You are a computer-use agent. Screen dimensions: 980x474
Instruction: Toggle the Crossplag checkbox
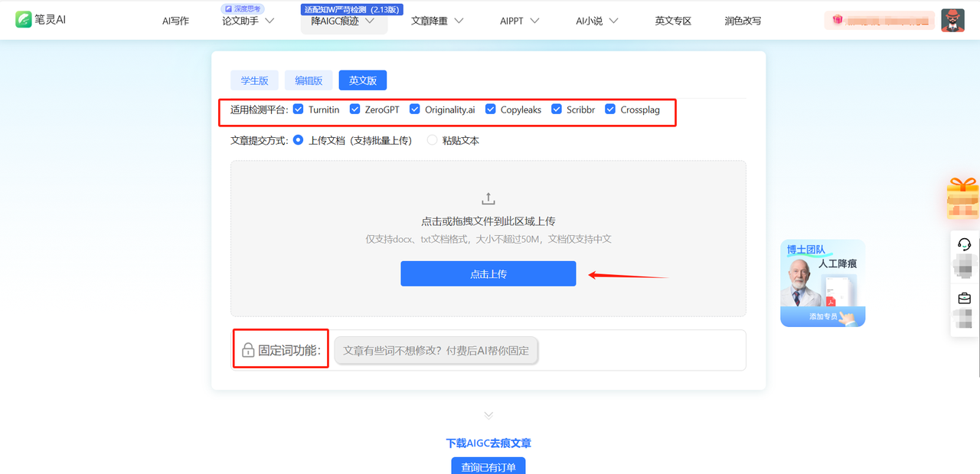click(x=610, y=110)
